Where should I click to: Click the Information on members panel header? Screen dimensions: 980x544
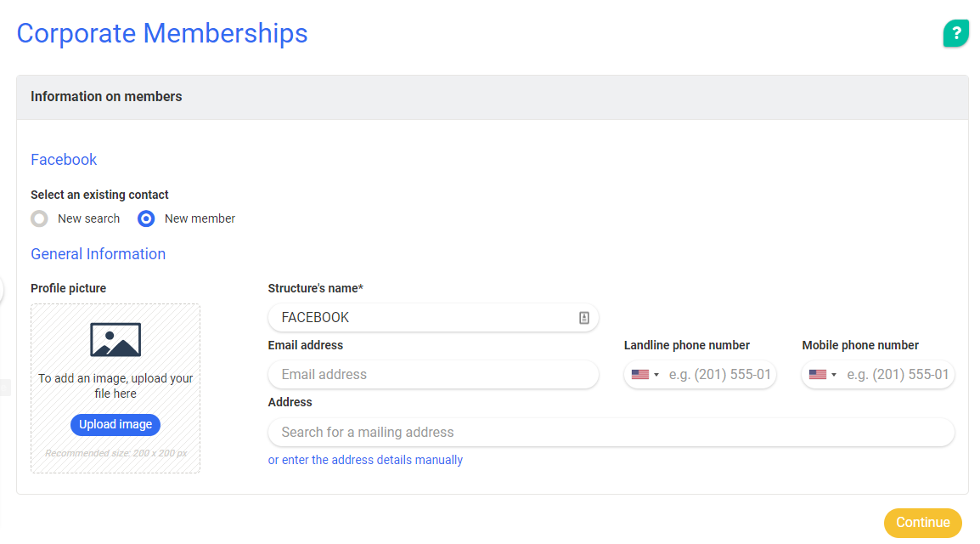pos(492,97)
